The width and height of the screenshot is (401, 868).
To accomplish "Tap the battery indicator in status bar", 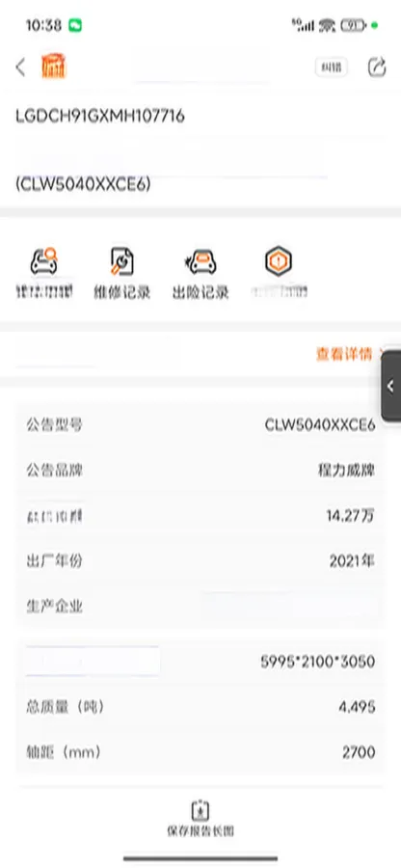I will (x=354, y=25).
